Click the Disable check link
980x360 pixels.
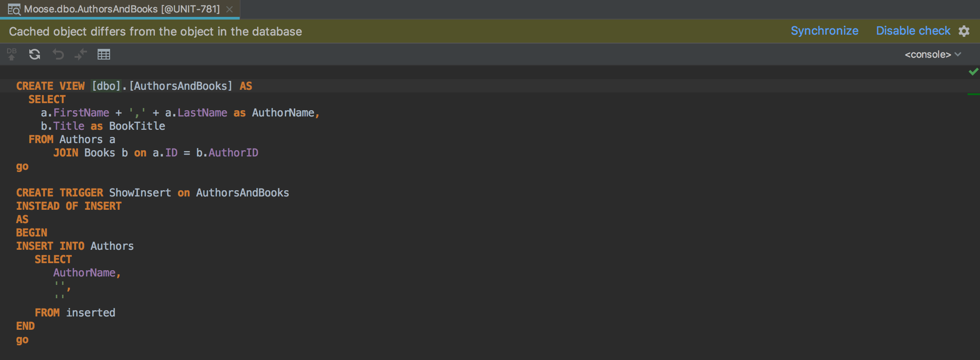(x=913, y=31)
